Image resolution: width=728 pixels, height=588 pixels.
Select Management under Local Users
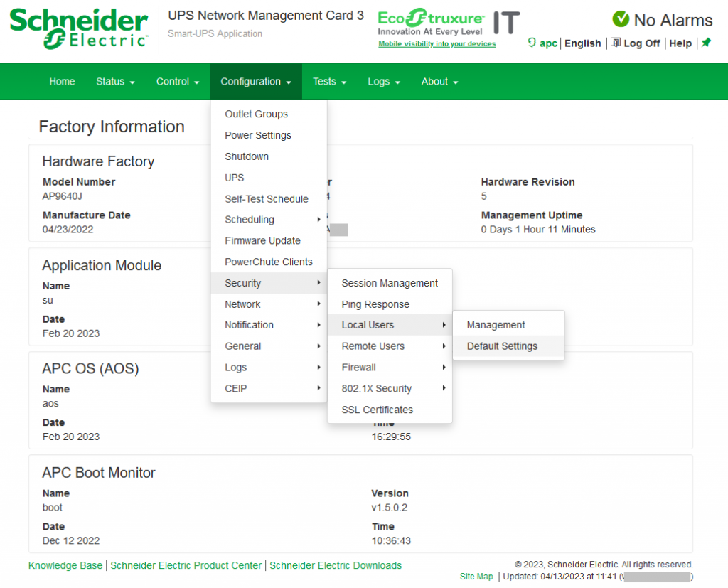click(x=509, y=325)
